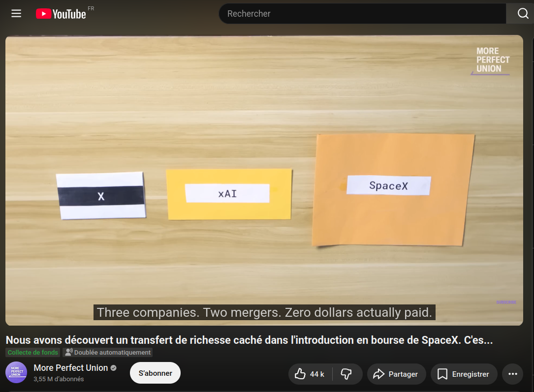This screenshot has width=534, height=392.
Task: Click the Collecte de fonds badge
Action: click(32, 353)
